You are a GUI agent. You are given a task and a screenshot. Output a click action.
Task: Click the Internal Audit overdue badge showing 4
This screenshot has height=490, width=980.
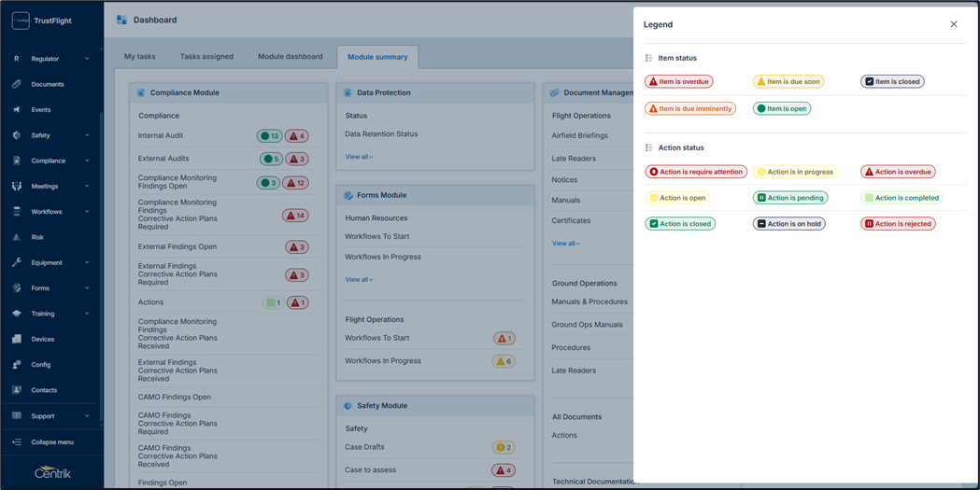[297, 136]
